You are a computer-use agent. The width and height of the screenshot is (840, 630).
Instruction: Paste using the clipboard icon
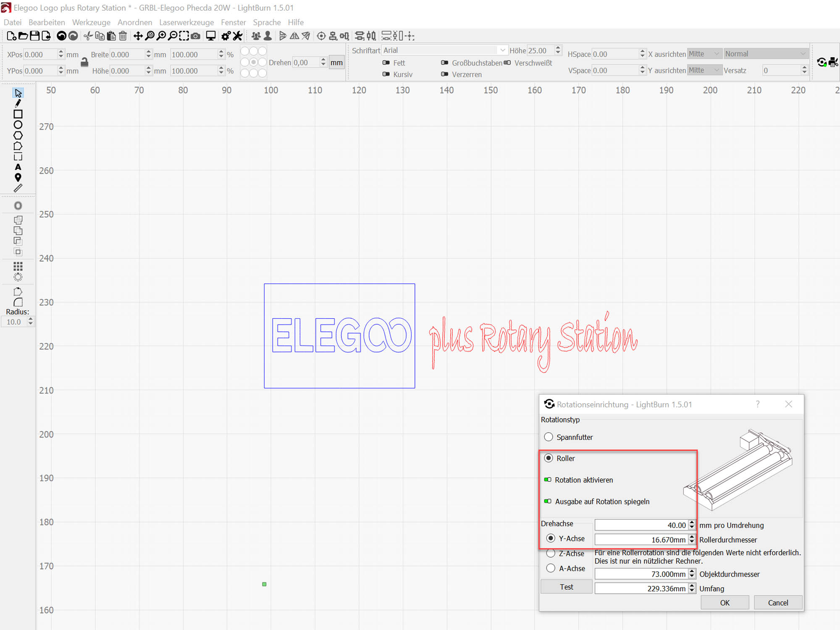point(111,36)
